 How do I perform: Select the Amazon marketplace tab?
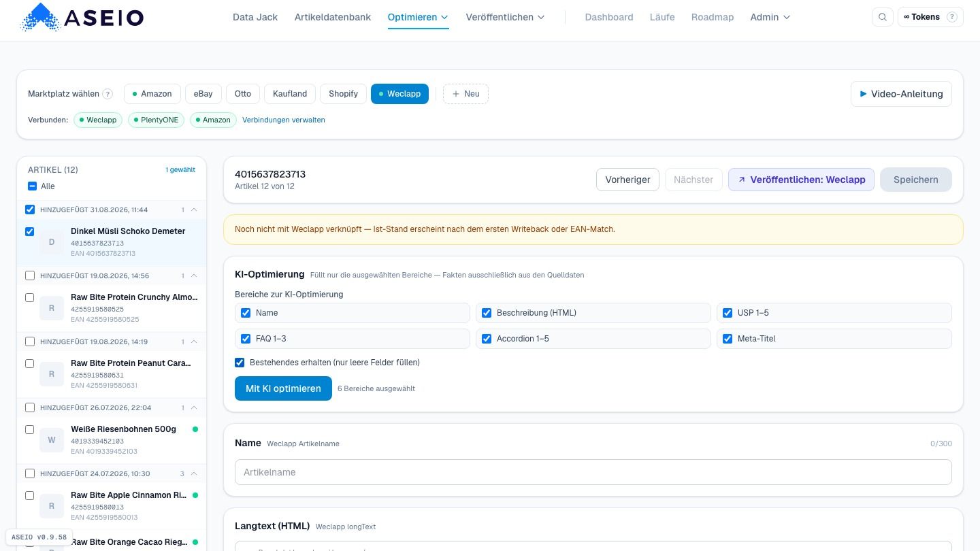[152, 94]
